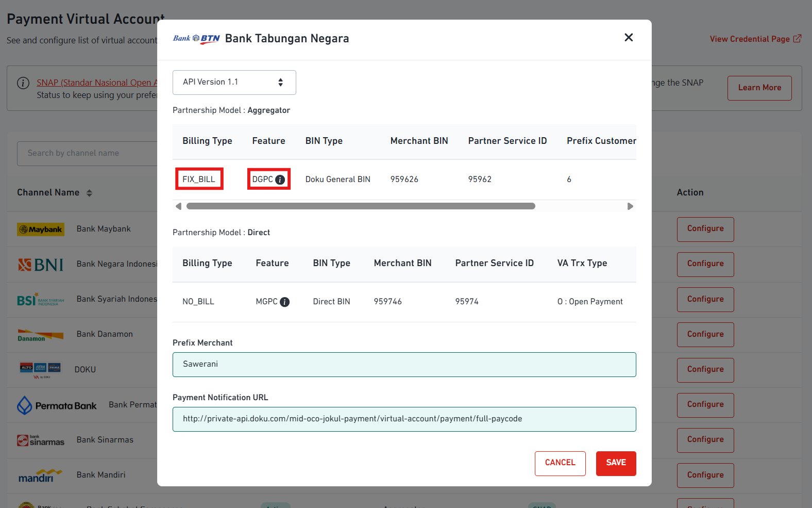Click the Prefix Merchant input field
Image resolution: width=812 pixels, height=508 pixels.
pos(404,365)
